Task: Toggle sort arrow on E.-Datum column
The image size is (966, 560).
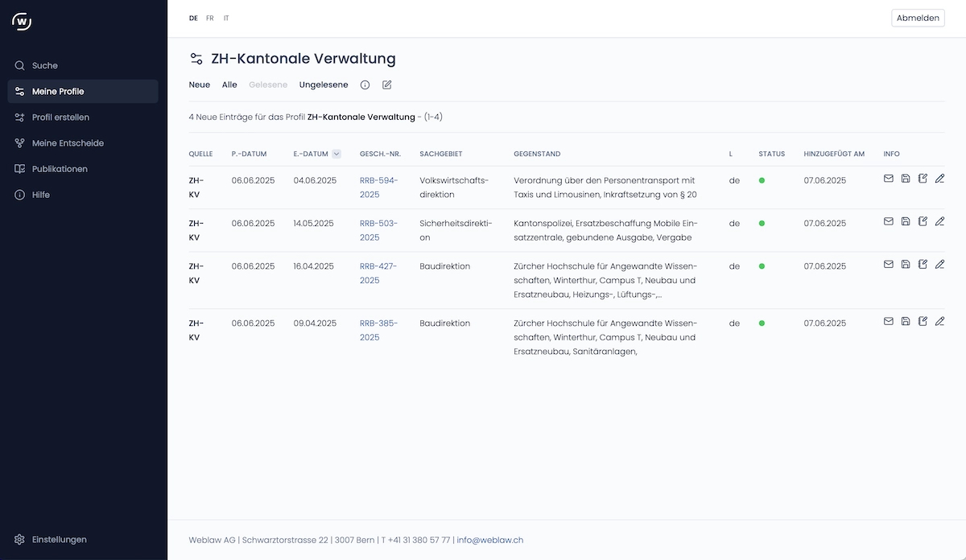Action: pos(336,154)
